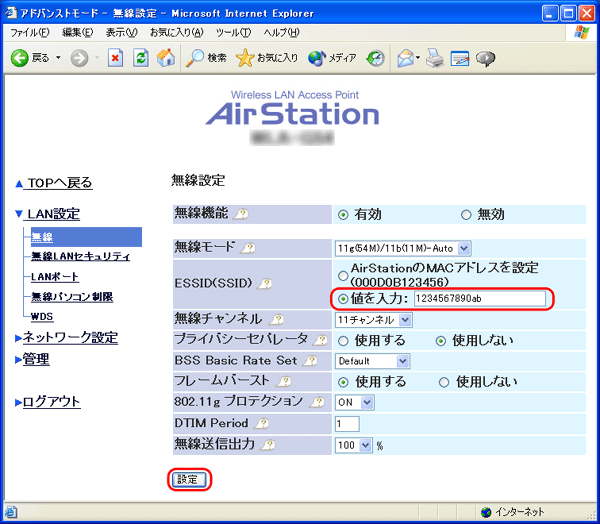This screenshot has height=524, width=600.
Task: Click the ESSID value input field
Action: click(x=478, y=298)
